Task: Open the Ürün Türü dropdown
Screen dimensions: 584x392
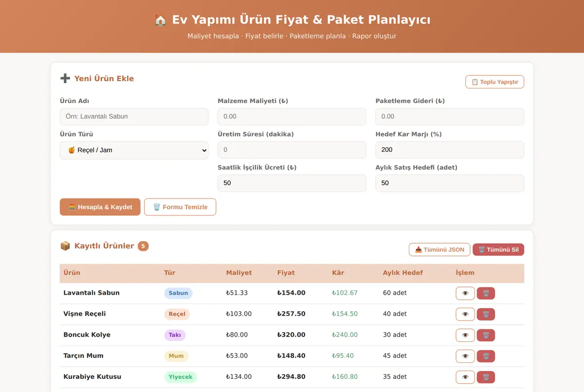Action: pos(134,150)
